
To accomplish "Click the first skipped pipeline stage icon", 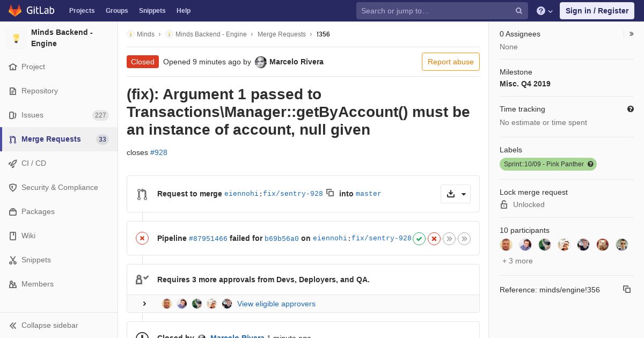I will (x=449, y=238).
